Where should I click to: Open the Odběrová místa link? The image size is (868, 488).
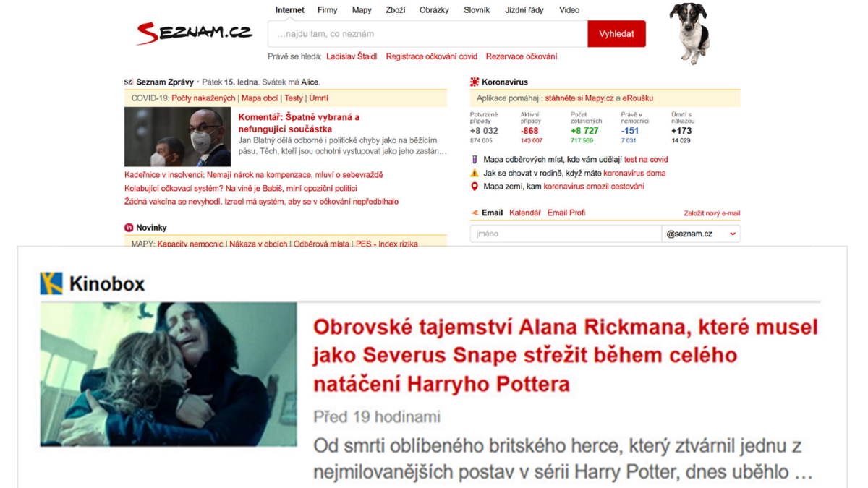(x=321, y=244)
